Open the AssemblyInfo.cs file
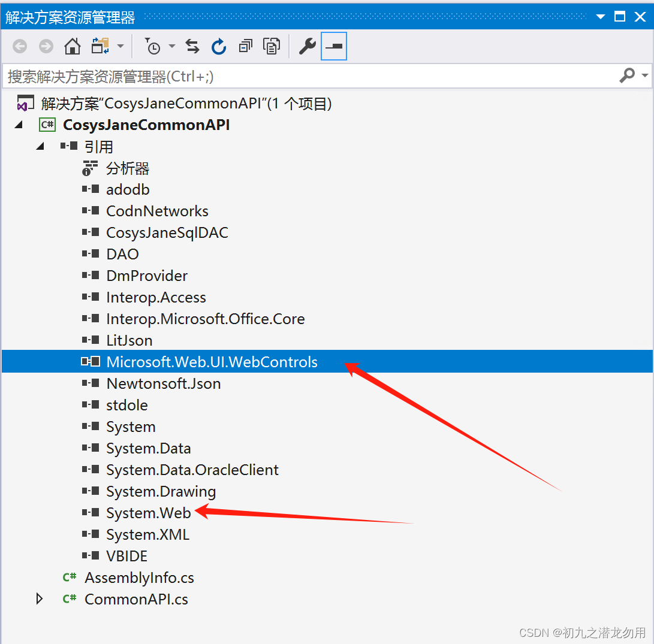 click(139, 578)
